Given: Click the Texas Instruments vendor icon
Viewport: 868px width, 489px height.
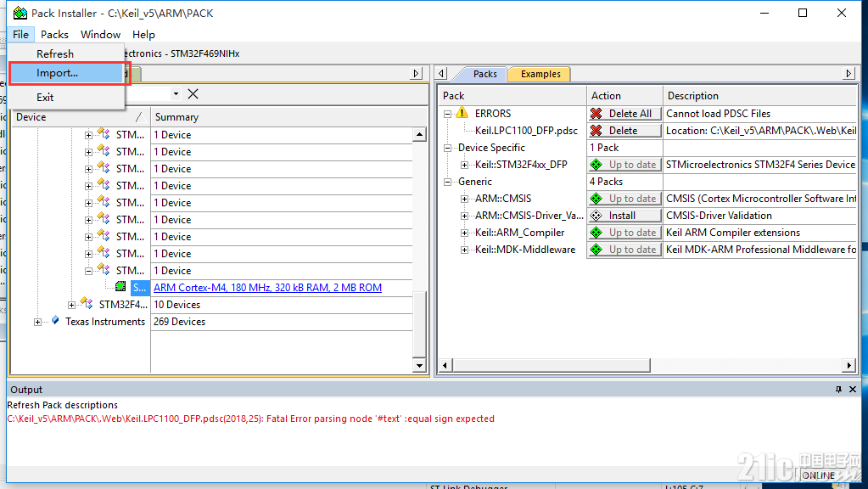Looking at the screenshot, I should pos(55,321).
